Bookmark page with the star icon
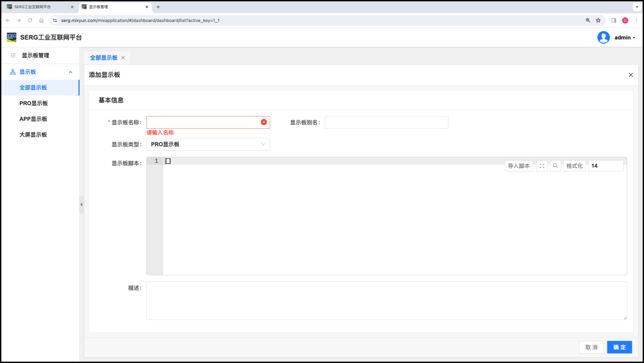 (598, 20)
